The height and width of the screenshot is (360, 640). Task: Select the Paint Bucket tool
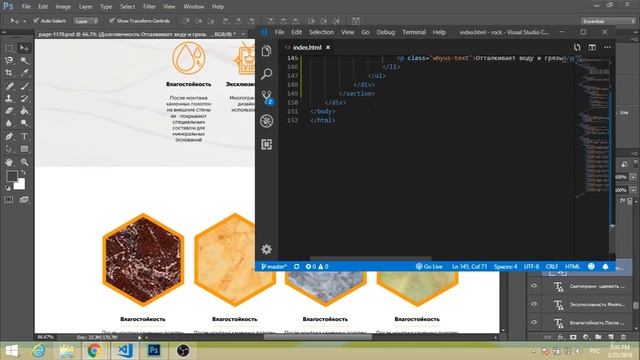click(24, 111)
